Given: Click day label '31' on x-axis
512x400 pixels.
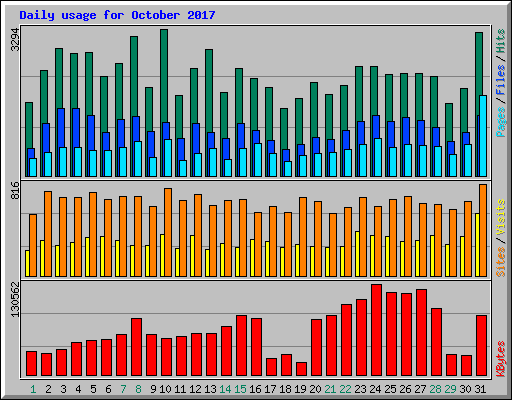Looking at the screenshot, I should tap(480, 389).
